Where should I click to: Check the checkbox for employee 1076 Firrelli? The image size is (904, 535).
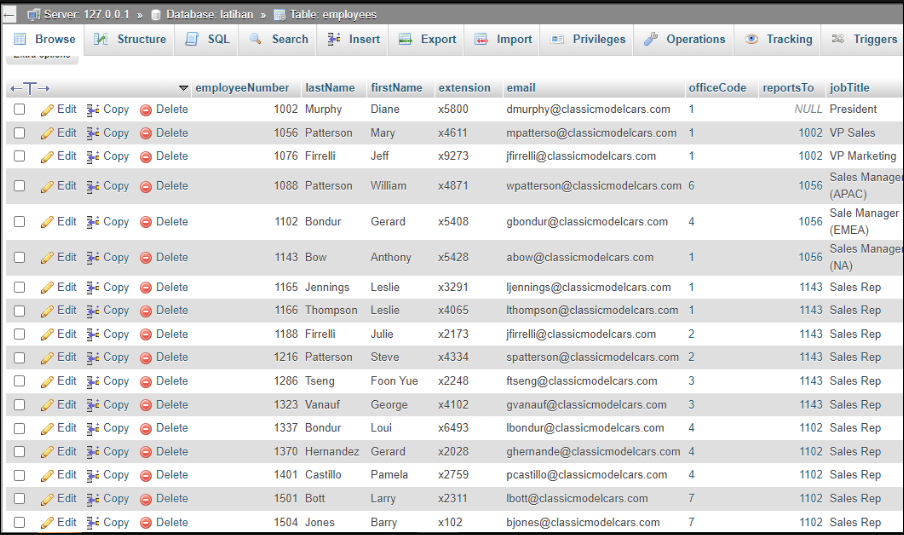click(x=20, y=156)
